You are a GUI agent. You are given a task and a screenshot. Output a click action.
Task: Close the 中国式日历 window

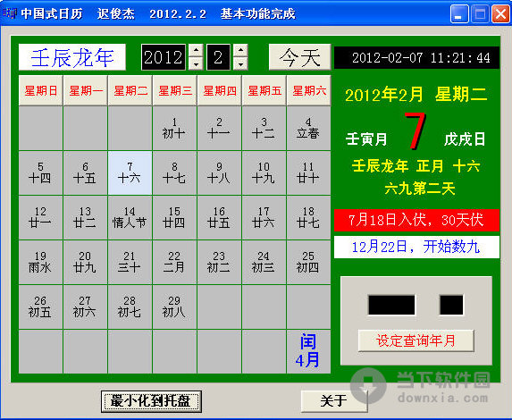tap(500, 14)
